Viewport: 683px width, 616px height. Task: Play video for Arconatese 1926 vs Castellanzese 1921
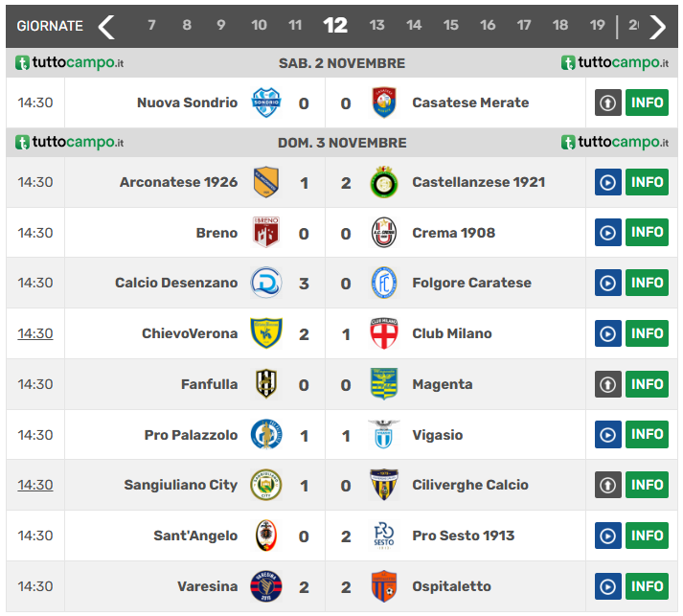(x=608, y=182)
